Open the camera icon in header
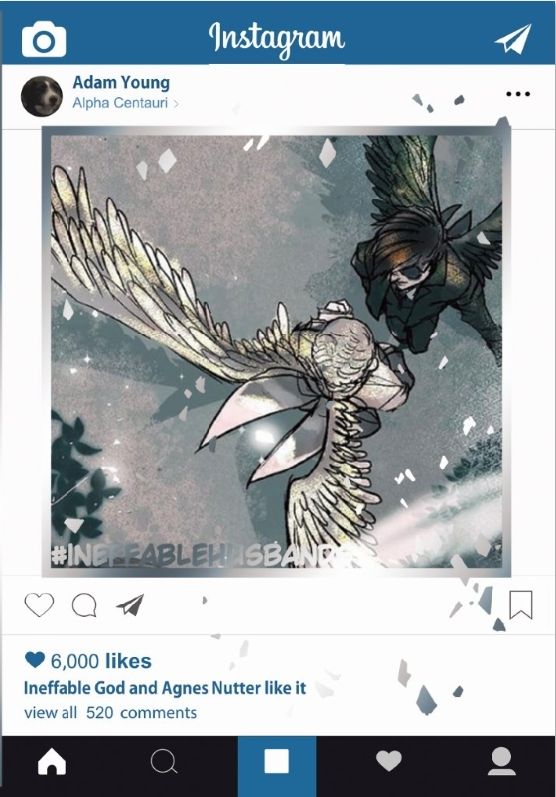556x797 pixels. click(44, 40)
